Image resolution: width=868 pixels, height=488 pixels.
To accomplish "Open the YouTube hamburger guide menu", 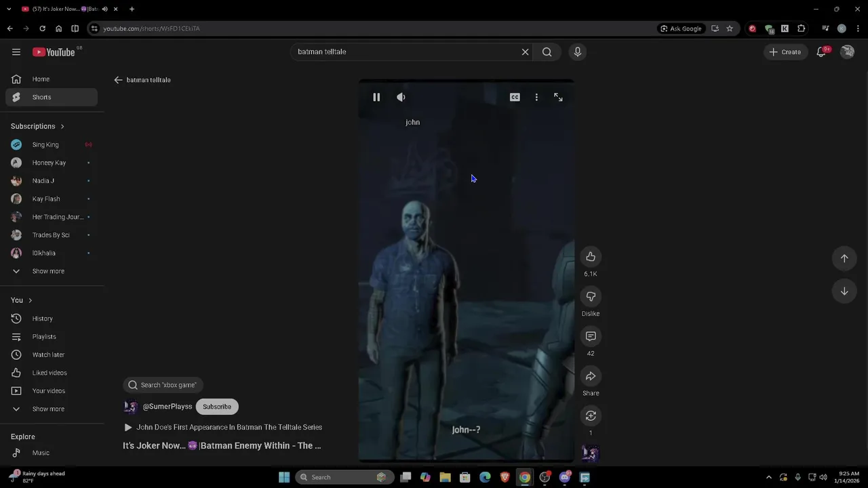I will click(16, 52).
